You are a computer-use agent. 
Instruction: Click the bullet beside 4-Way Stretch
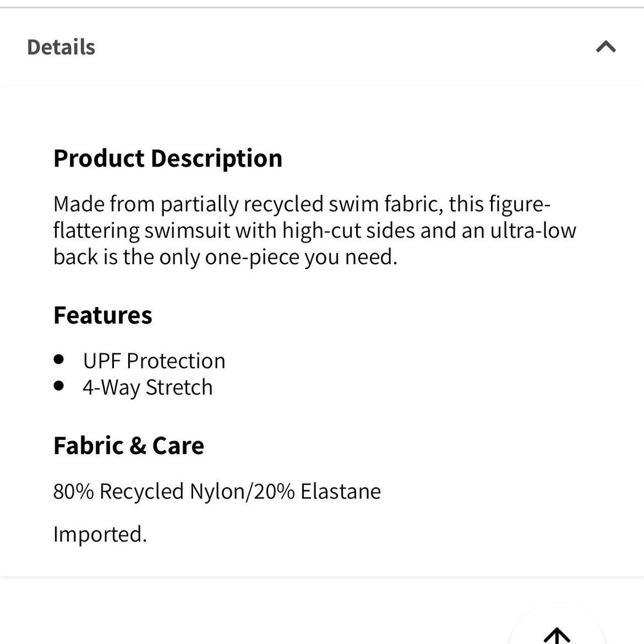59,386
